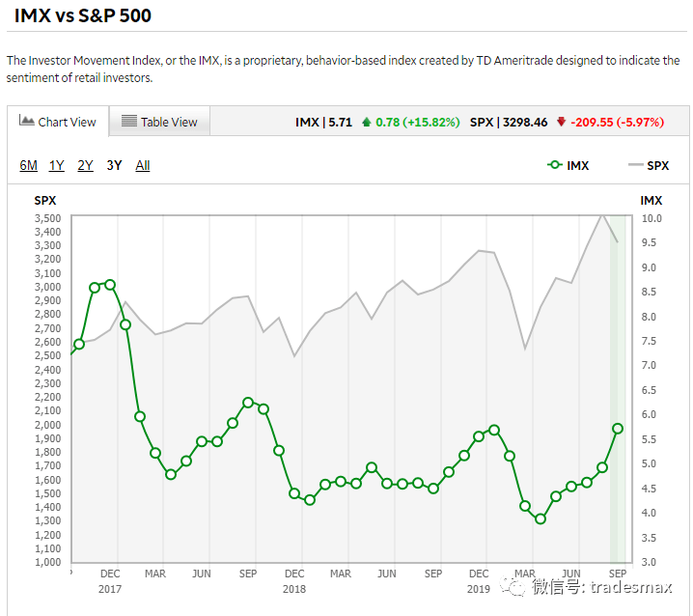
Task: Click the highest IMX data point near DEC 2017
Action: 110,285
